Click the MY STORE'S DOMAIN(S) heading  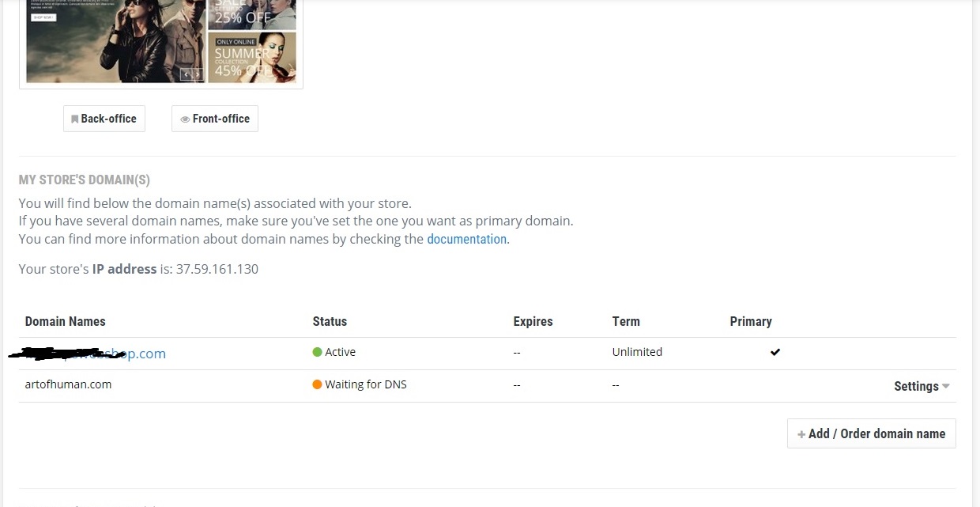pos(85,180)
